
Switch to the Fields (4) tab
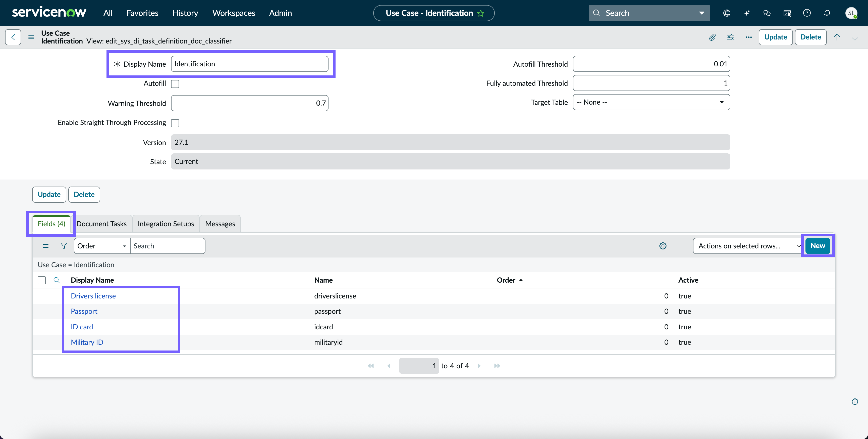pos(51,224)
